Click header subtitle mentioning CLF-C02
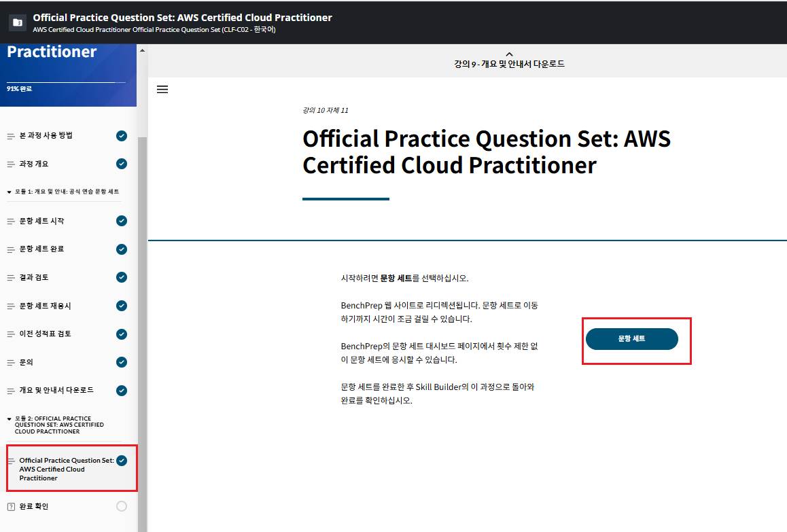Viewport: 787px width, 532px height. [154, 30]
